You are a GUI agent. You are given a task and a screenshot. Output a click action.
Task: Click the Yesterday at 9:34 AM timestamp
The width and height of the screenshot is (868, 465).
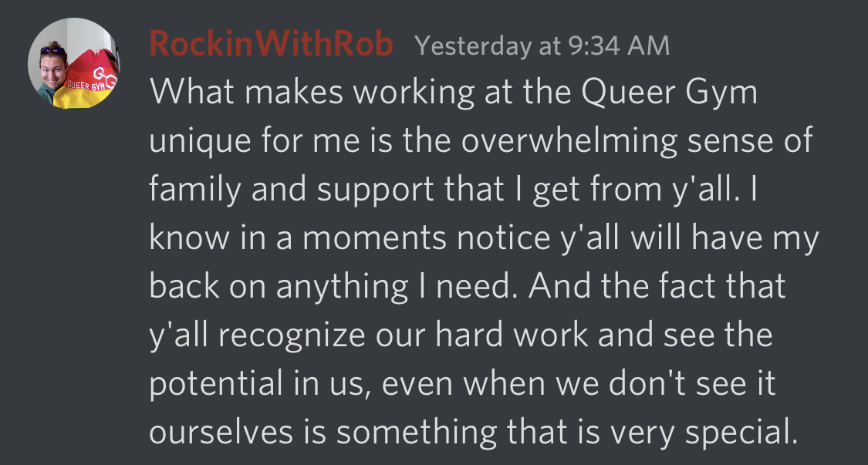coord(542,45)
